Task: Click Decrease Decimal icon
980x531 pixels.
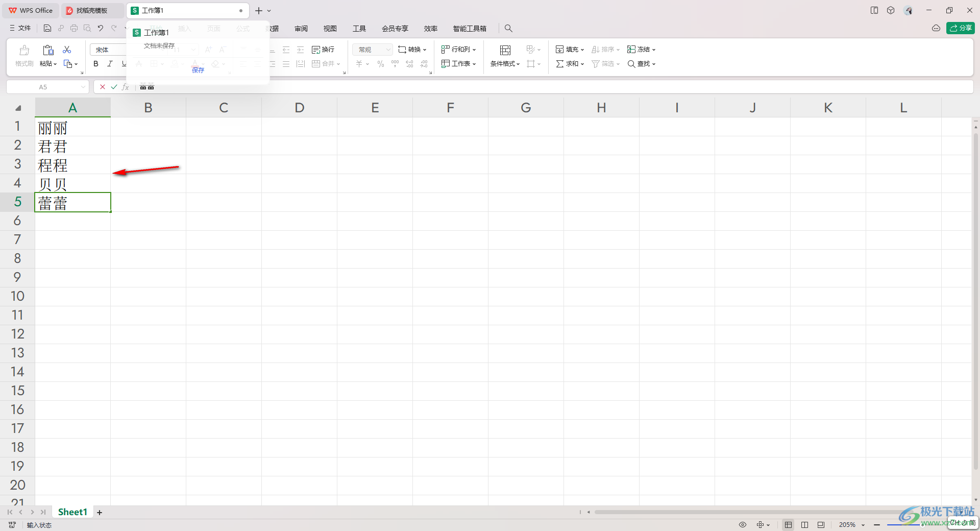Action: [x=424, y=64]
